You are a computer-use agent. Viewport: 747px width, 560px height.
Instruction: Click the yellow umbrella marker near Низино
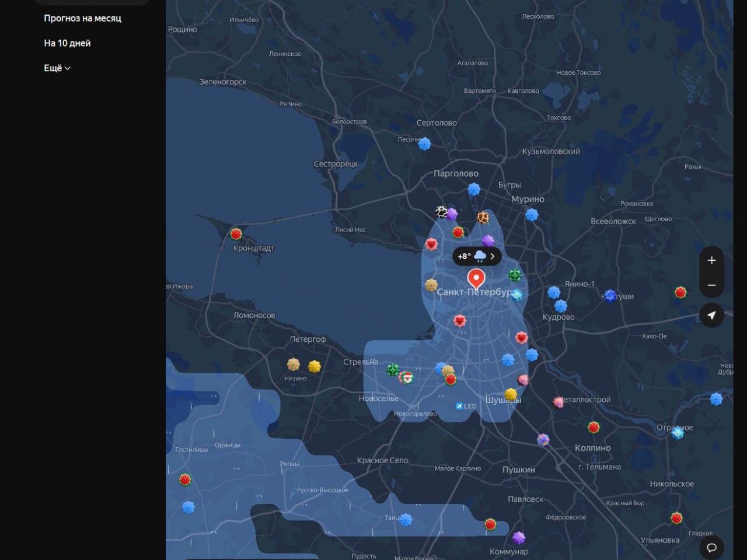315,366
